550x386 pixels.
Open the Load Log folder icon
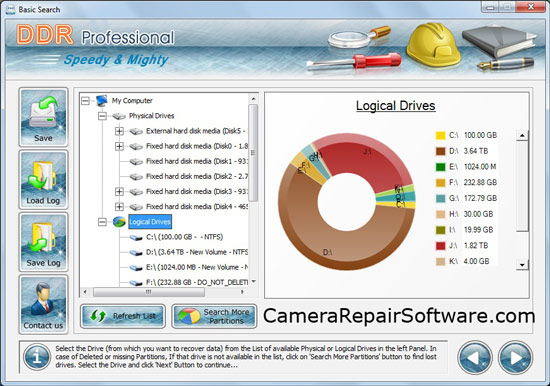click(x=43, y=180)
